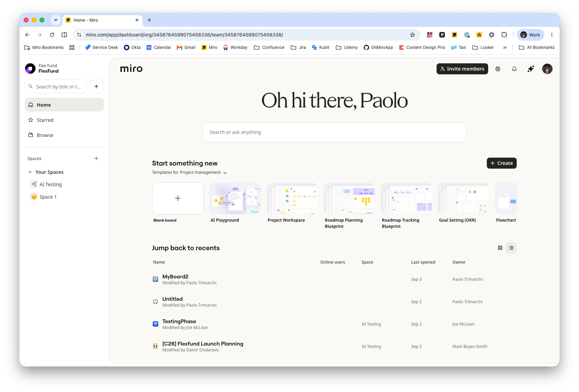Click the TestingPhase board icon
The width and height of the screenshot is (579, 392).
click(156, 324)
